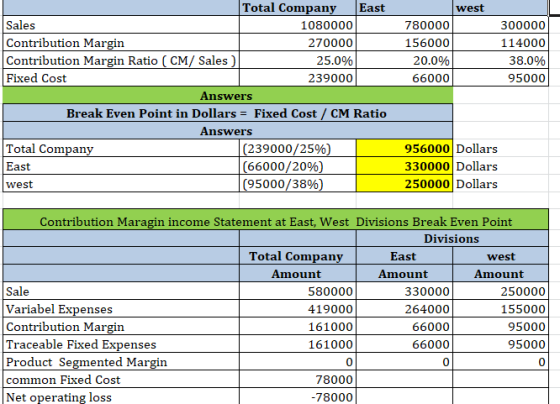Select the highlighted 330000 result cell

click(x=404, y=166)
